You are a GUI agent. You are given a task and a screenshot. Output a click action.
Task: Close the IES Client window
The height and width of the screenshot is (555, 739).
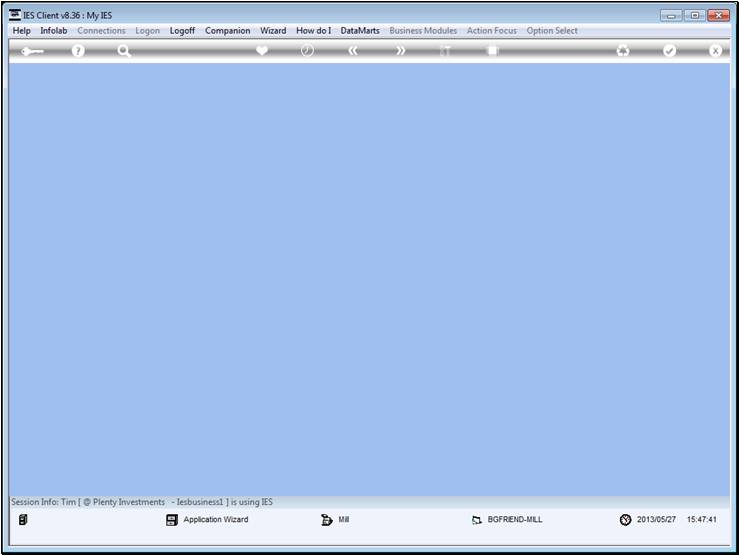(719, 16)
